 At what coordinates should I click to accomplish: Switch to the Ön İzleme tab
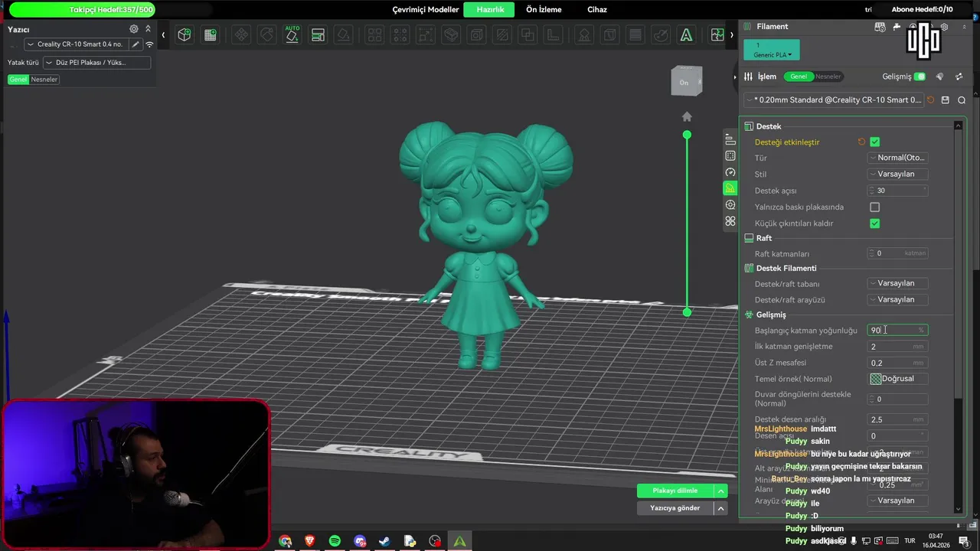[x=544, y=10]
